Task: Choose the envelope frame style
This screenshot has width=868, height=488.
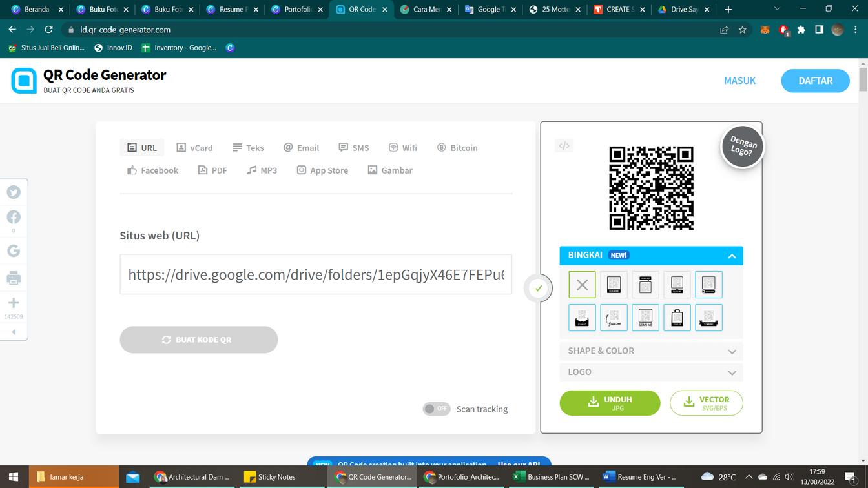Action: coord(582,318)
